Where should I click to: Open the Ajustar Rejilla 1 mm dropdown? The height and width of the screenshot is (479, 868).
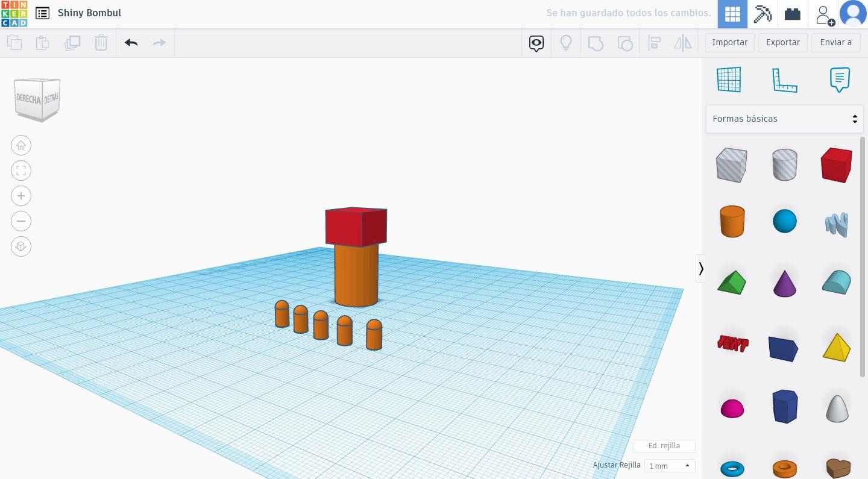click(x=670, y=466)
